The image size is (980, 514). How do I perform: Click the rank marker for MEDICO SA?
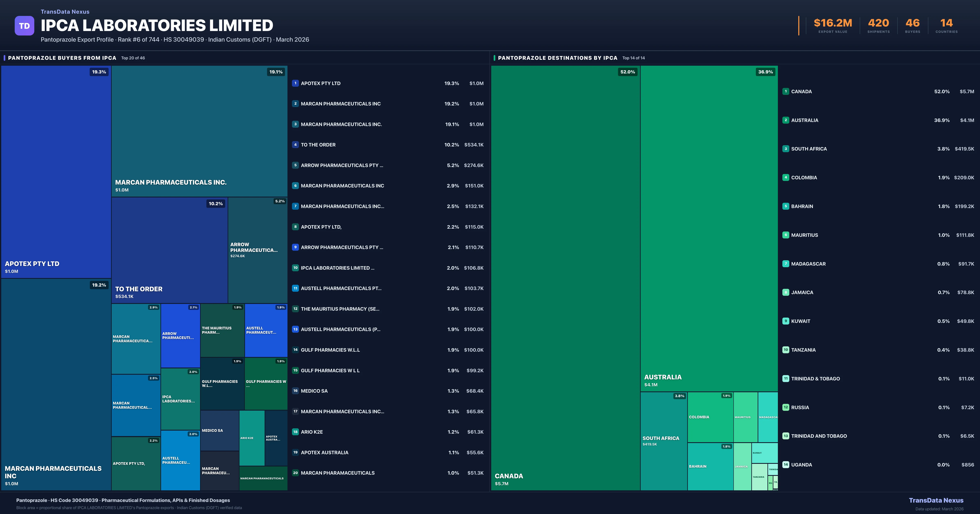[x=295, y=391]
